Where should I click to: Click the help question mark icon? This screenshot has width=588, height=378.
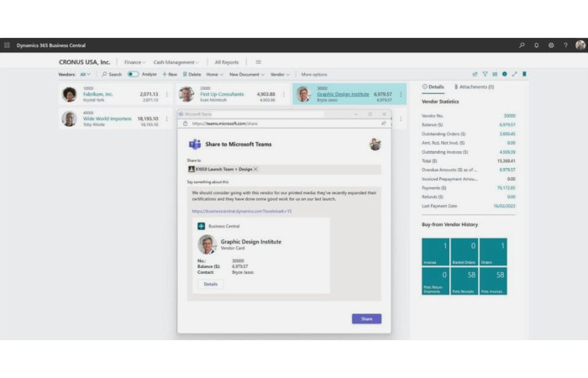click(565, 45)
